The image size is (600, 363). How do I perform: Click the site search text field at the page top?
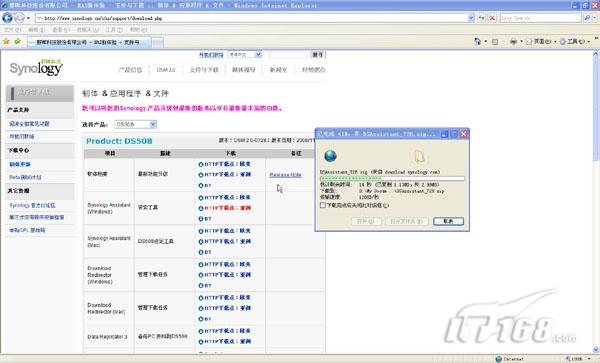pos(288,55)
